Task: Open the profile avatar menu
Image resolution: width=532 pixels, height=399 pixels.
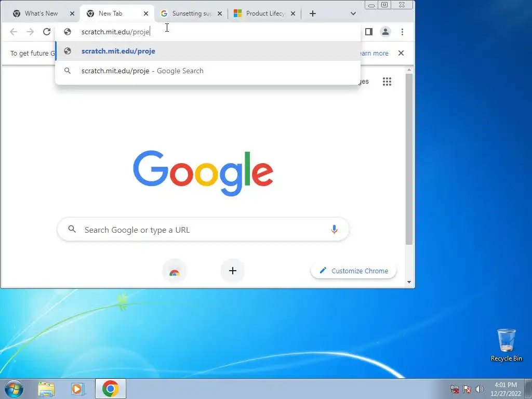Action: (385, 32)
